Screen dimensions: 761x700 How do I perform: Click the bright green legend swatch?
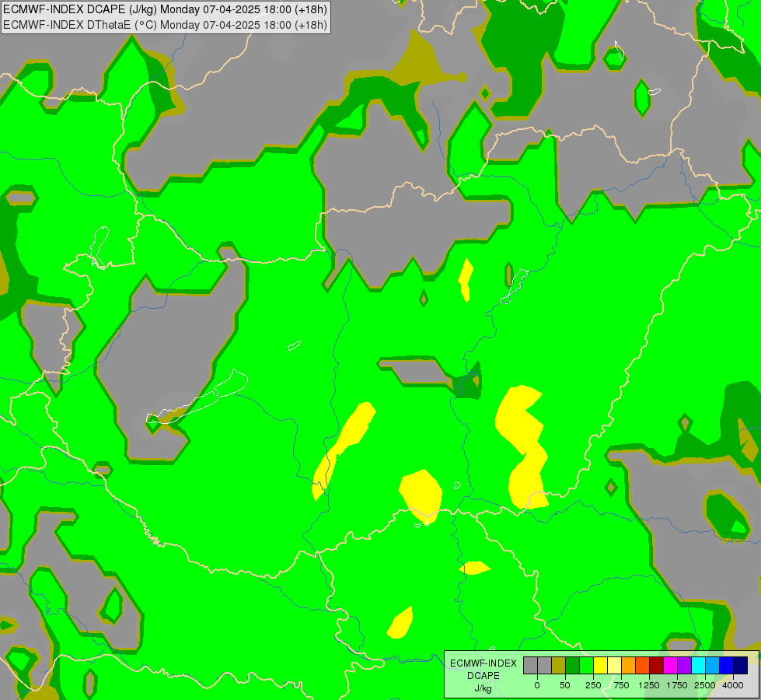point(587,665)
